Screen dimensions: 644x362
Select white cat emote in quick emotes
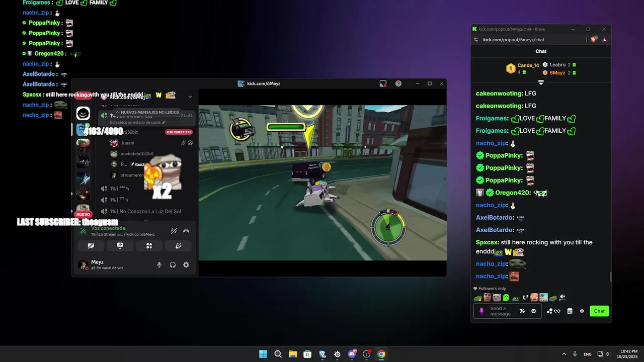(x=497, y=297)
